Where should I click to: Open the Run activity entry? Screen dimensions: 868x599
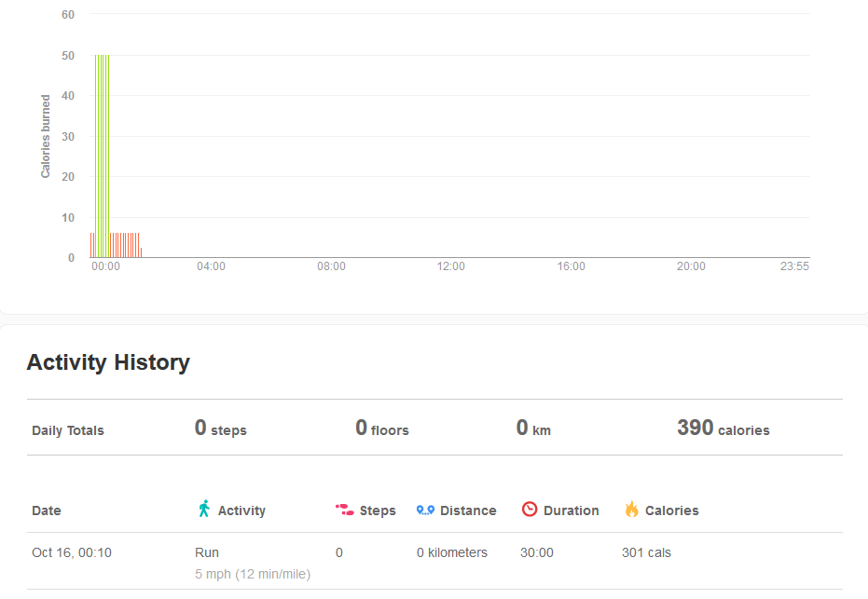(x=207, y=552)
